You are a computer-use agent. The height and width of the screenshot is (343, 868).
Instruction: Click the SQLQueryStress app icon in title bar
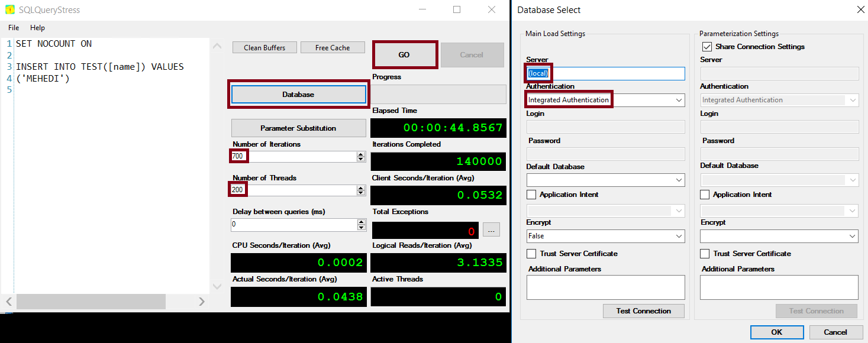(x=10, y=10)
